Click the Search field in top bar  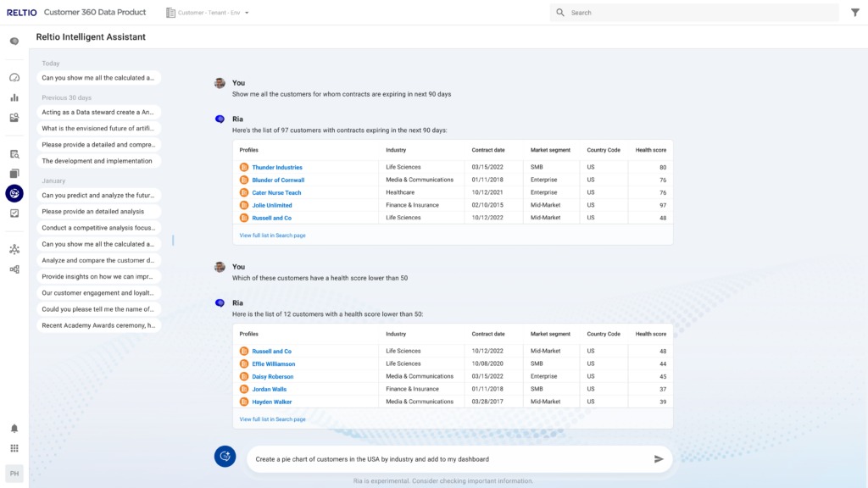click(695, 13)
